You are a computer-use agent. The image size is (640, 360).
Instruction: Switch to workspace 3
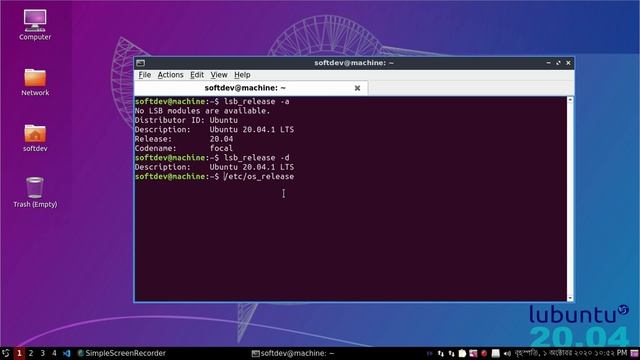pyautogui.click(x=42, y=353)
